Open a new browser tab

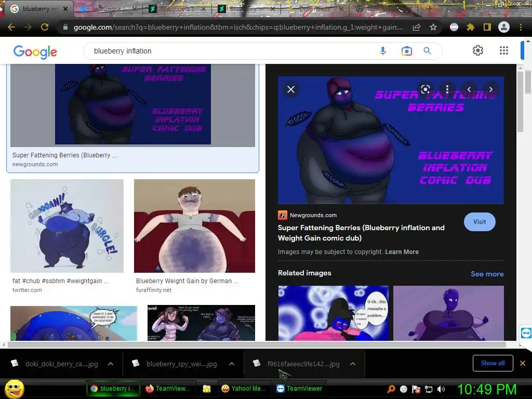point(430,9)
